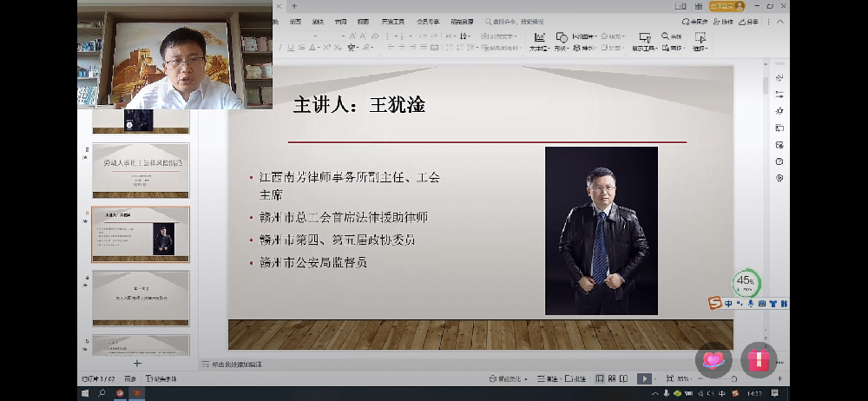Open first icon in right sidebar

[x=779, y=77]
